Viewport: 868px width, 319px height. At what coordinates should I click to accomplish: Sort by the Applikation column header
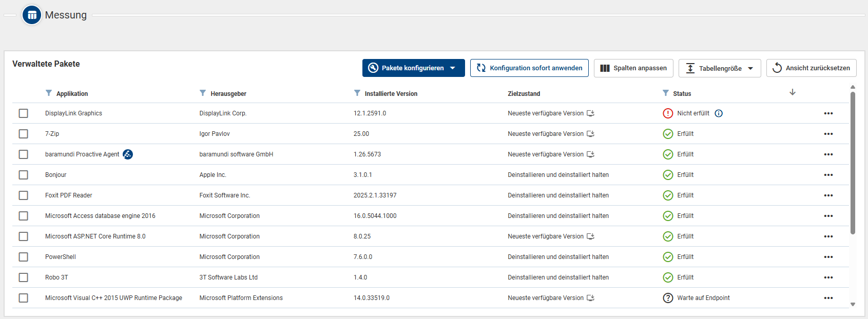click(72, 94)
